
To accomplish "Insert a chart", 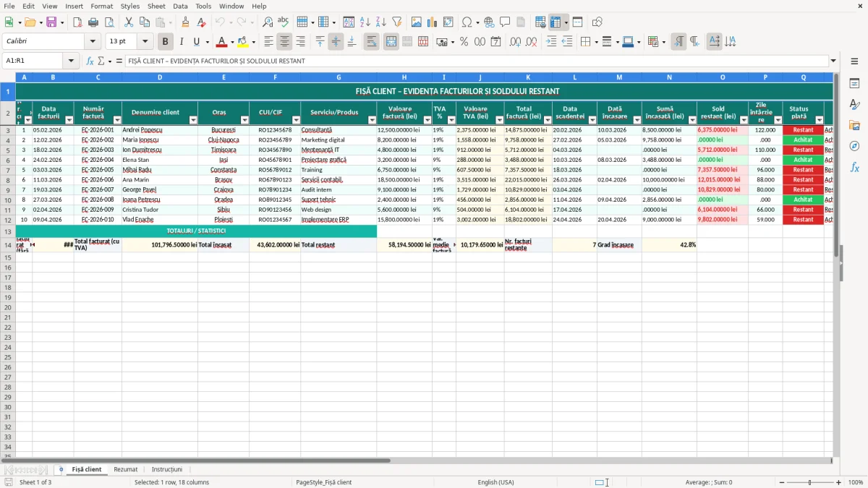I will [433, 22].
